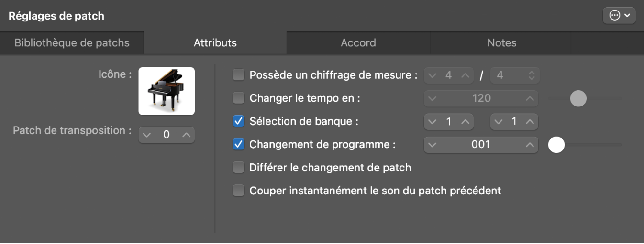Enable "Changer le tempo en" checkbox
The width and height of the screenshot is (644, 244).
pos(238,98)
